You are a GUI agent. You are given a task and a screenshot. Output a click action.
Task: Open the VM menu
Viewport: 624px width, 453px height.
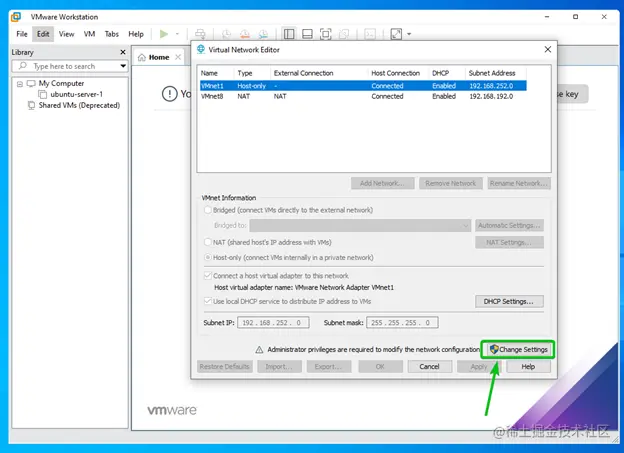(x=90, y=34)
